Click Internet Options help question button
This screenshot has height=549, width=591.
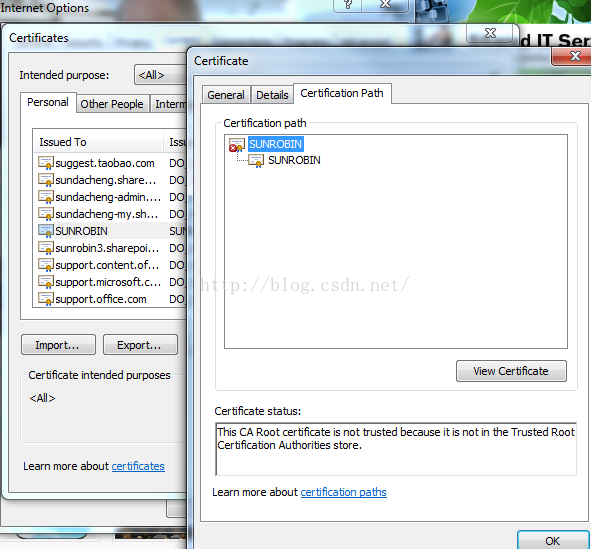click(348, 5)
